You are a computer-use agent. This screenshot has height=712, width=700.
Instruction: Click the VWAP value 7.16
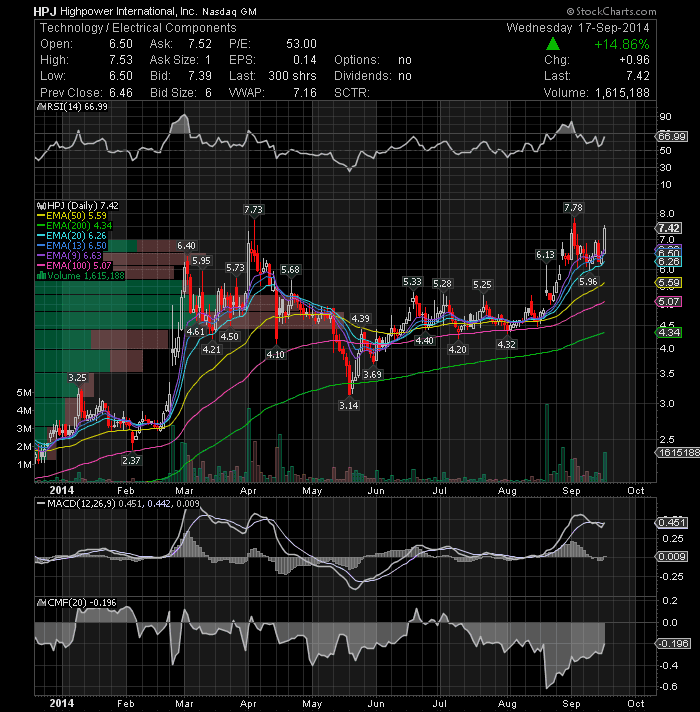[x=305, y=93]
